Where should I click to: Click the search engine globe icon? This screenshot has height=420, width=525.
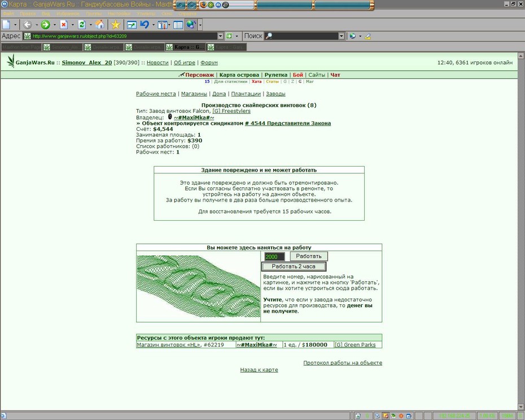352,36
